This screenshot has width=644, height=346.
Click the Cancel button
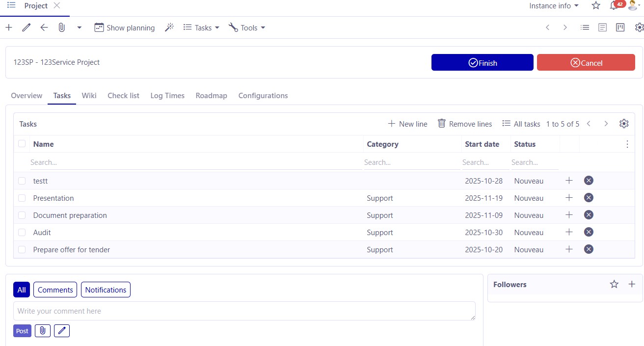tap(586, 62)
